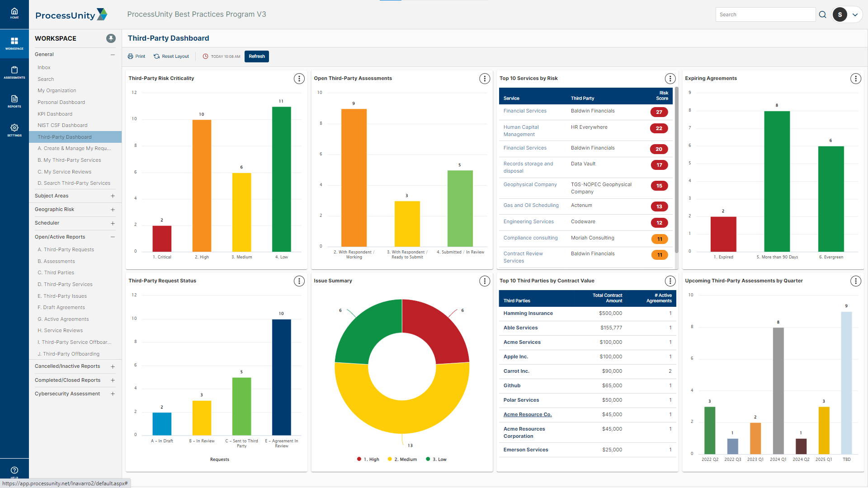The height and width of the screenshot is (488, 868).
Task: Open Human Capital Management service link
Action: [521, 131]
